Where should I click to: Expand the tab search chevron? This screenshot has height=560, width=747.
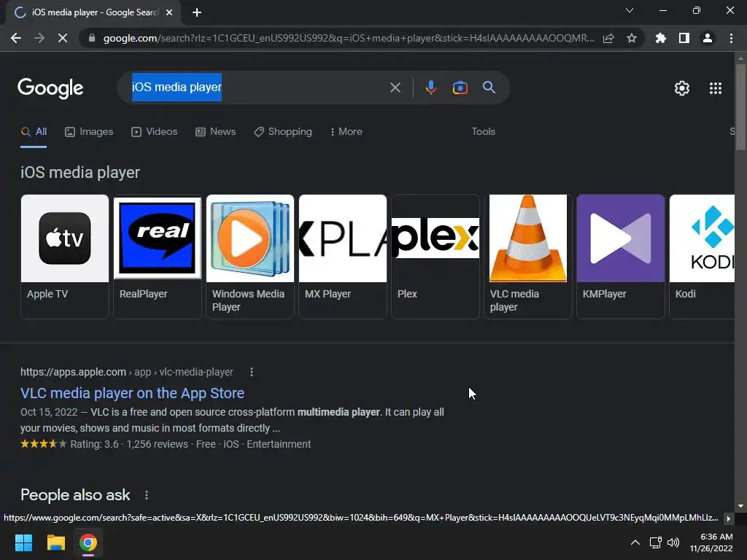630,10
